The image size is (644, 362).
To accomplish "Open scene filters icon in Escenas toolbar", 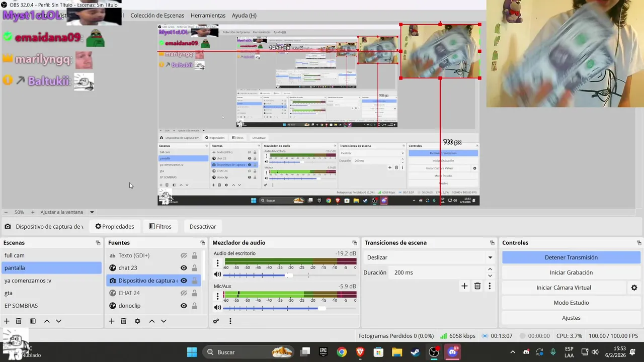I will click(33, 321).
